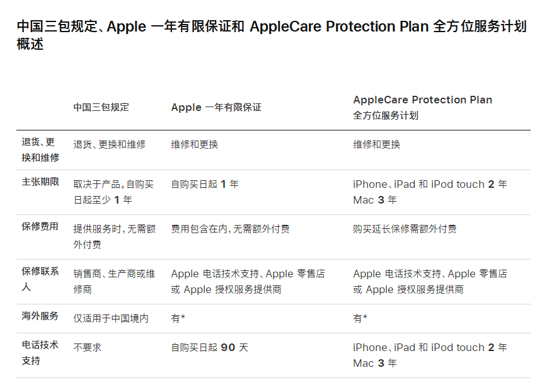
Task: Click the 保修费用 row label
Action: click(40, 227)
